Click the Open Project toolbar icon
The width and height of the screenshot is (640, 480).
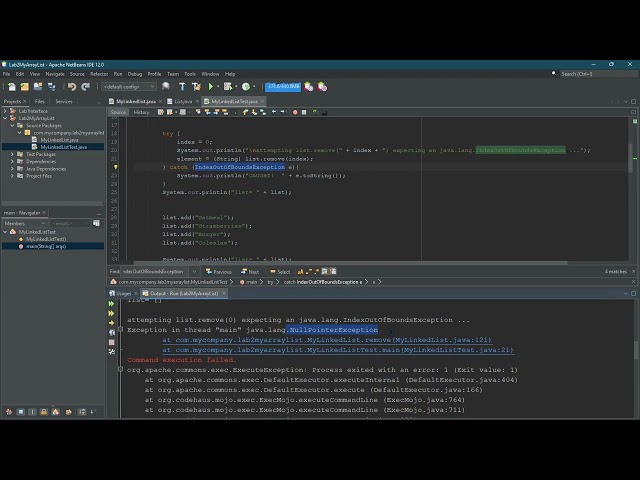[x=38, y=87]
